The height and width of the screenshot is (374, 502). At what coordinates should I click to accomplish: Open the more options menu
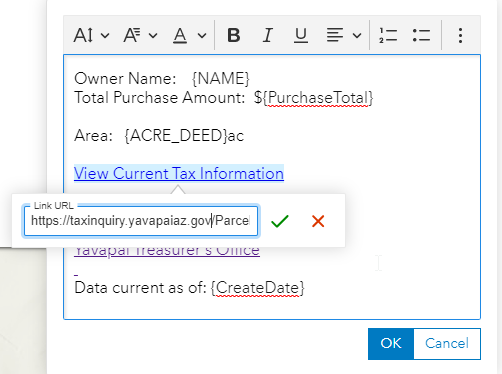click(460, 35)
